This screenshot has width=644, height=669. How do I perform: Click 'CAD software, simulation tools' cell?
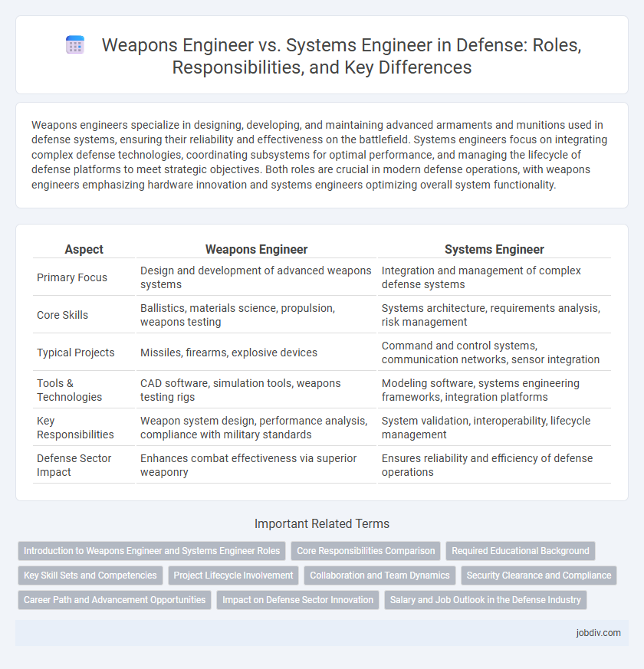pos(256,390)
